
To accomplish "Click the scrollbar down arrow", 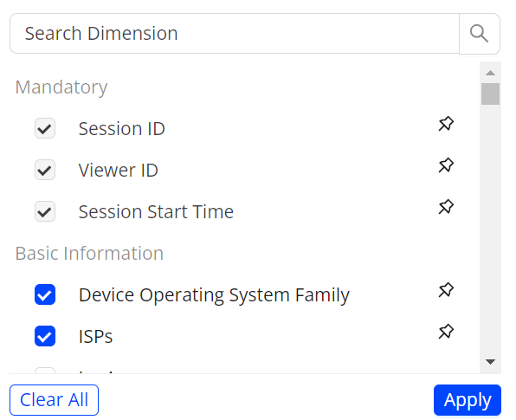I will click(x=490, y=362).
